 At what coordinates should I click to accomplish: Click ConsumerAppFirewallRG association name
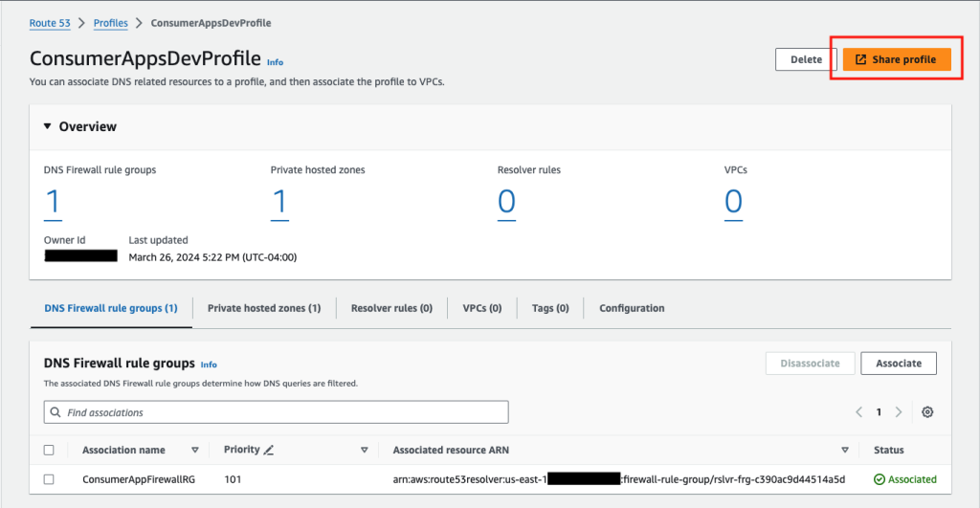pyautogui.click(x=139, y=479)
